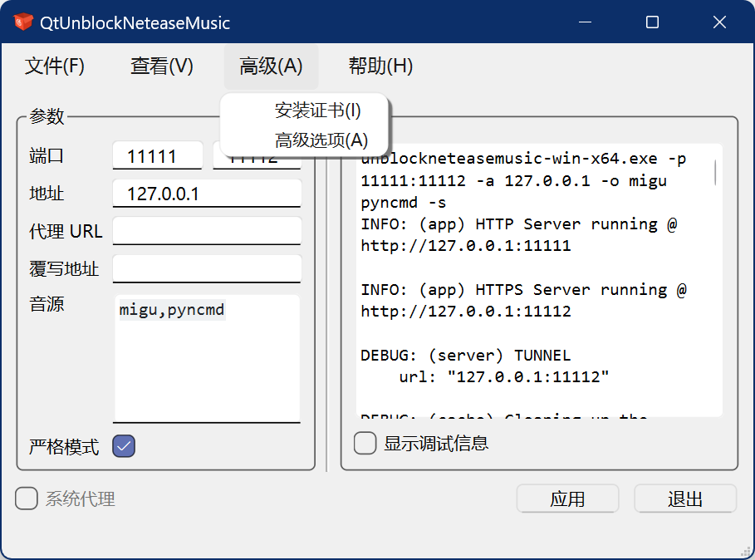Focus the 地址 field containing 127.0.0.1
The width and height of the screenshot is (755, 560).
click(x=207, y=194)
